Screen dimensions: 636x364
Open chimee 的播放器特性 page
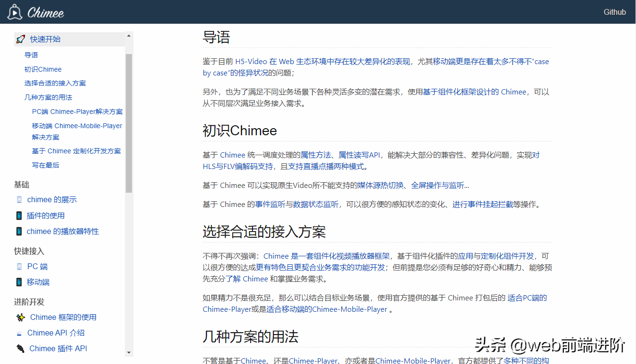point(63,231)
